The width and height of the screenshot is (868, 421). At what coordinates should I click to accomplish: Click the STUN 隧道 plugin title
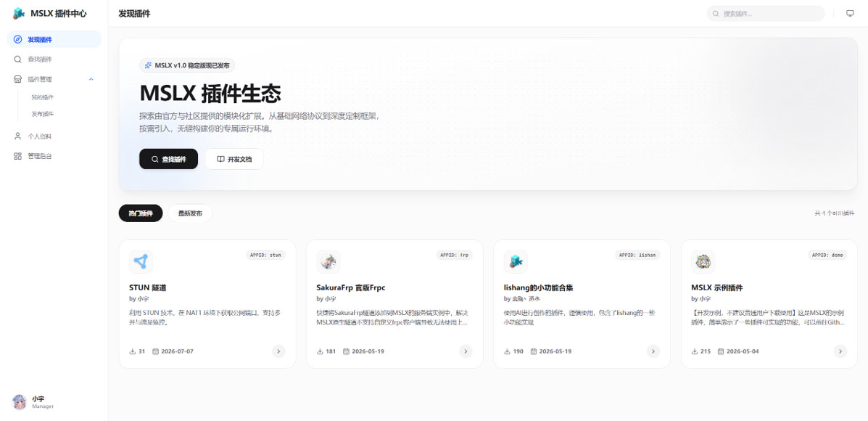tap(148, 288)
